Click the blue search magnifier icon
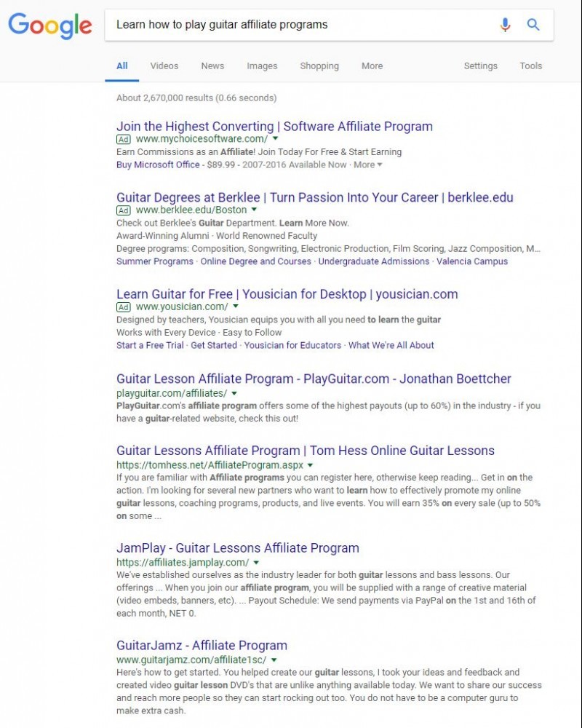The width and height of the screenshot is (582, 728). pos(533,24)
